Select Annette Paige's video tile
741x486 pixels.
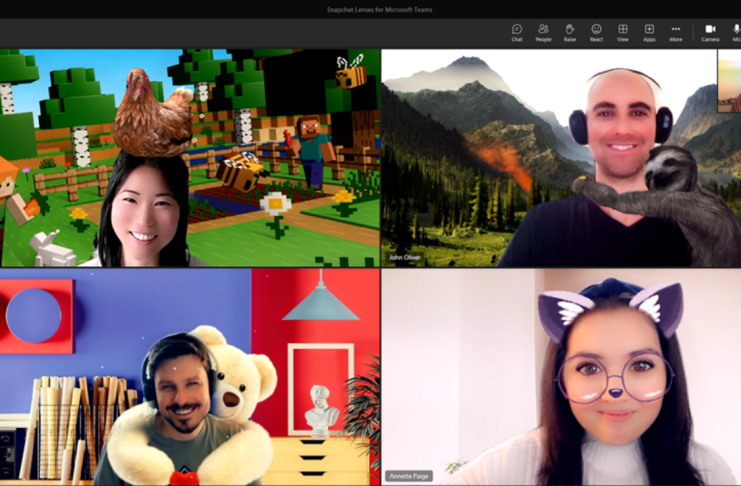click(x=561, y=377)
